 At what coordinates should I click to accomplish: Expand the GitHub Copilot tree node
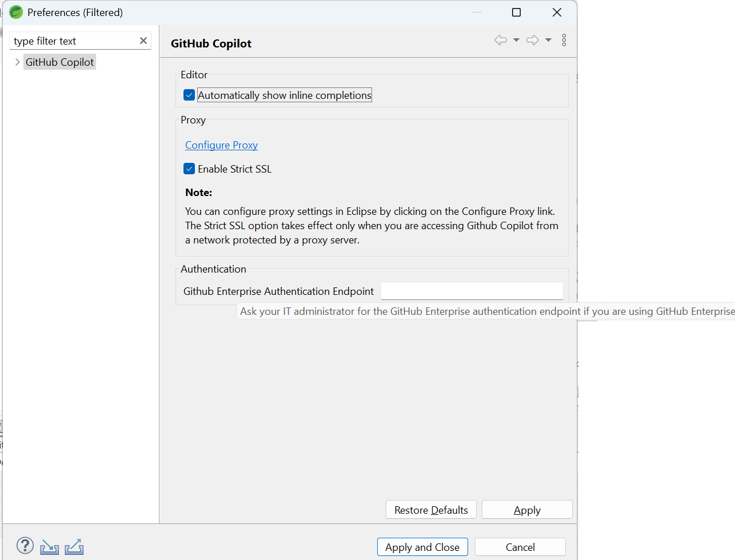[x=17, y=62]
